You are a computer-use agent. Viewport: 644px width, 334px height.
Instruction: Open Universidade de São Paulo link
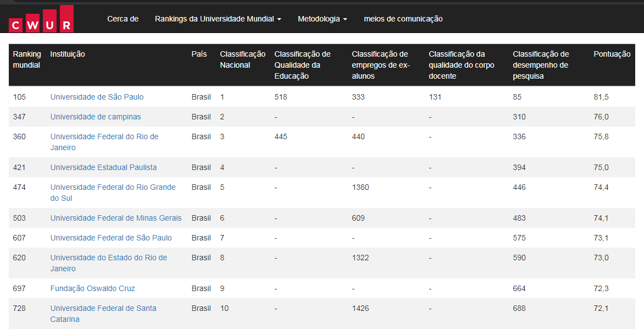pyautogui.click(x=97, y=97)
